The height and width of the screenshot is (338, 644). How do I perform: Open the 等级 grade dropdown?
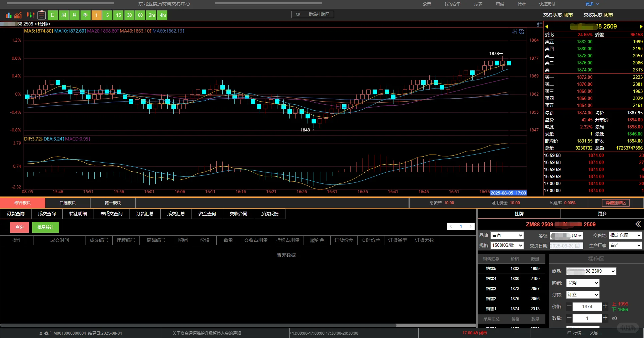567,235
